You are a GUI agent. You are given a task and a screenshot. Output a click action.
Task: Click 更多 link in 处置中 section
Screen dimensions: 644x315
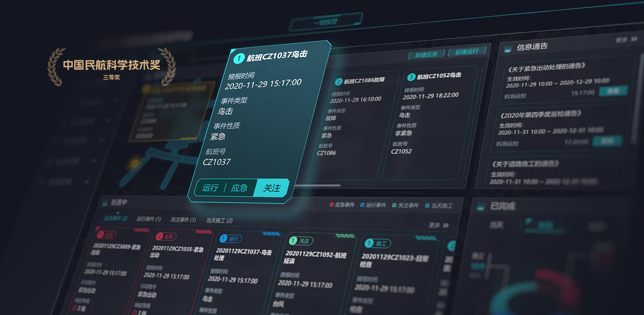click(434, 225)
